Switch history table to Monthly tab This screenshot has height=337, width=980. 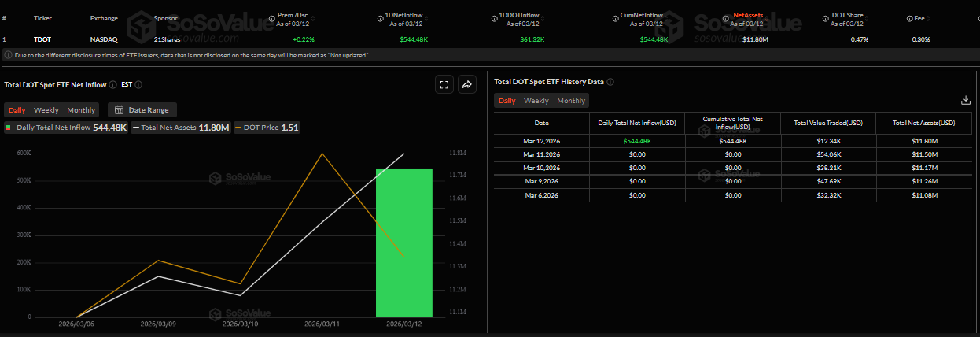coord(571,101)
